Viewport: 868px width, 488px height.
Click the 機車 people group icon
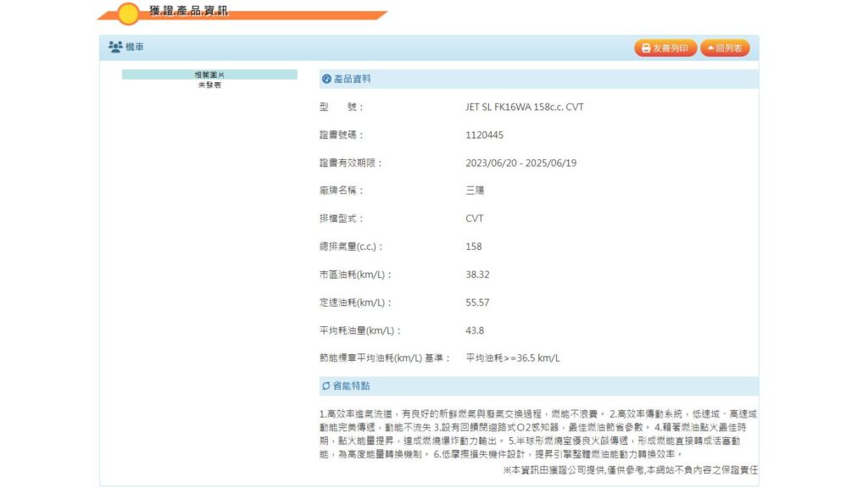click(115, 47)
